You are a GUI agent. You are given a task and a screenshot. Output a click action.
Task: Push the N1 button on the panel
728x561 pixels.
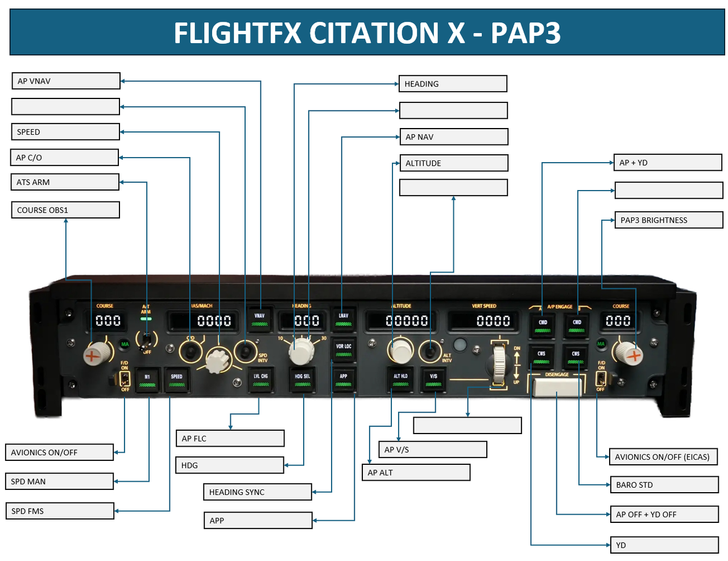pyautogui.click(x=147, y=380)
